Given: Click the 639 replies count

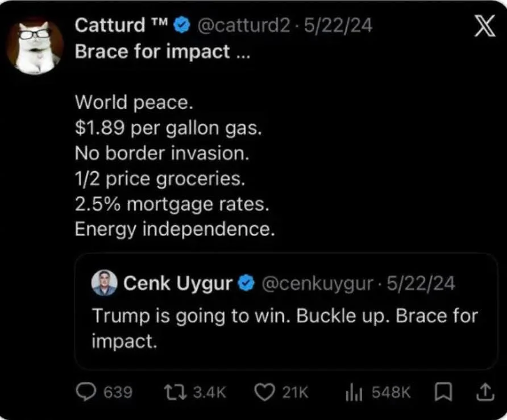Looking at the screenshot, I should tap(118, 392).
